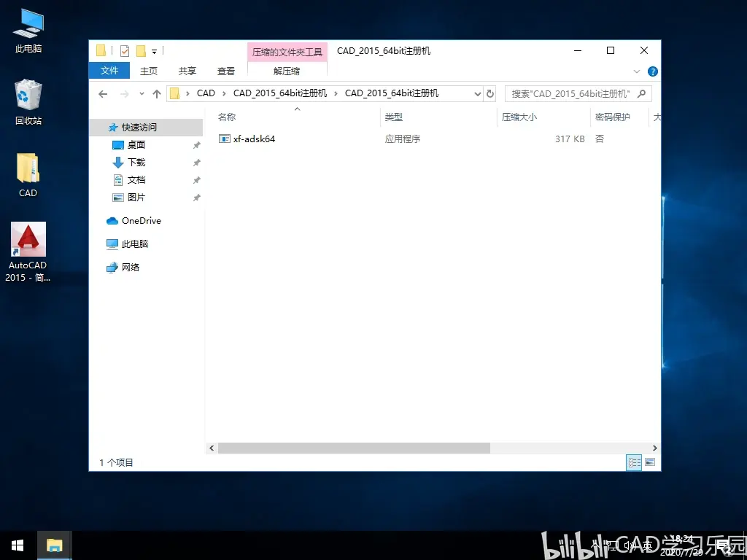Screen dimensions: 747x560
Task: Open the recent locations dropdown
Action: coord(142,94)
